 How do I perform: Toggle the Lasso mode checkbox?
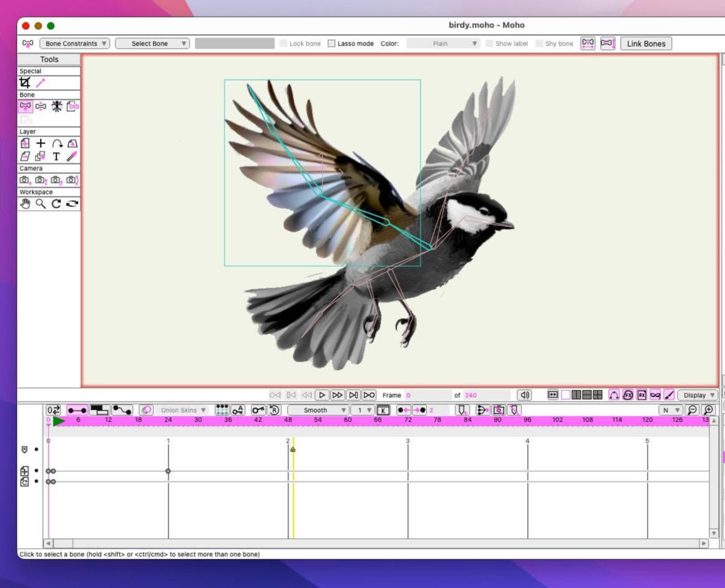click(x=331, y=44)
